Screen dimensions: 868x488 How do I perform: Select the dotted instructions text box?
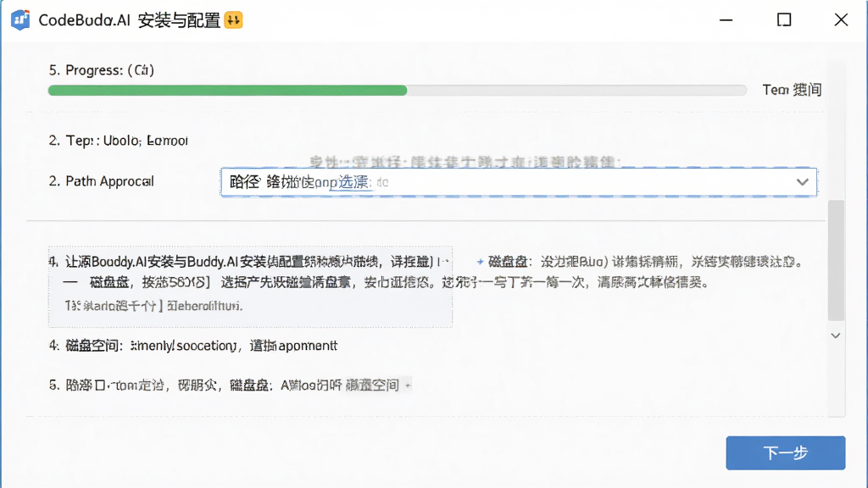tap(250, 286)
